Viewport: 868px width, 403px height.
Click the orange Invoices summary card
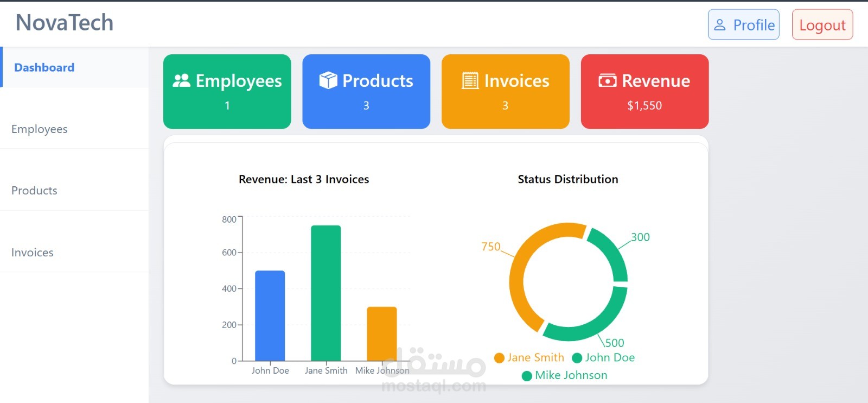[506, 91]
